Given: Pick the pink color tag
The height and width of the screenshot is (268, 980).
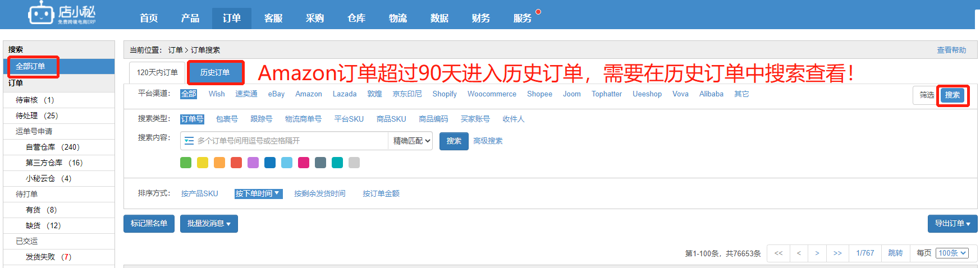Looking at the screenshot, I should click(x=304, y=163).
